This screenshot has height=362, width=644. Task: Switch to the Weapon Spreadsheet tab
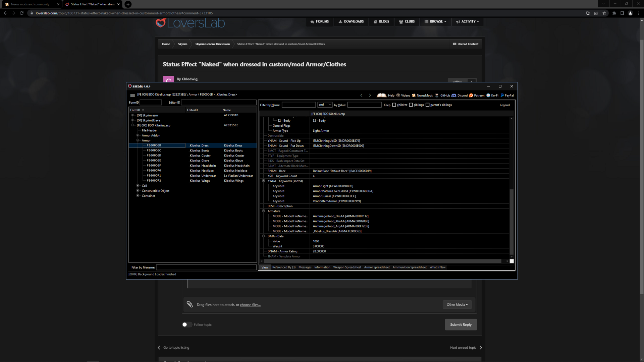point(347,267)
